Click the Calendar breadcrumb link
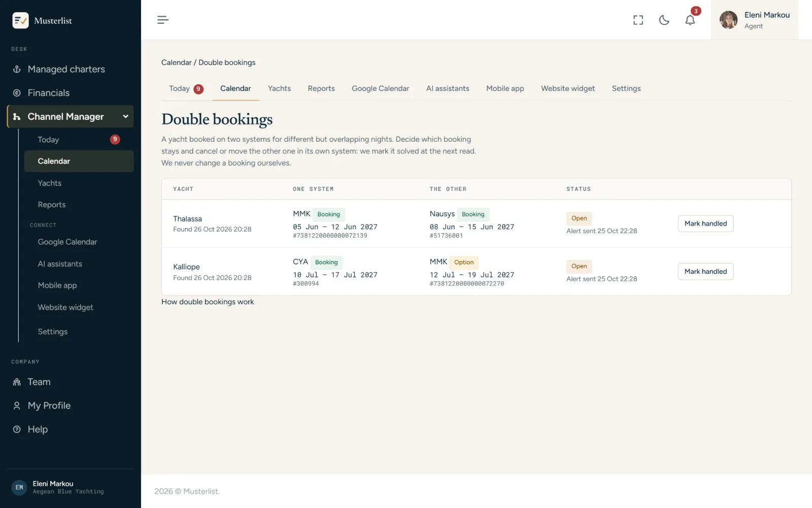Image resolution: width=812 pixels, height=508 pixels. click(x=176, y=62)
